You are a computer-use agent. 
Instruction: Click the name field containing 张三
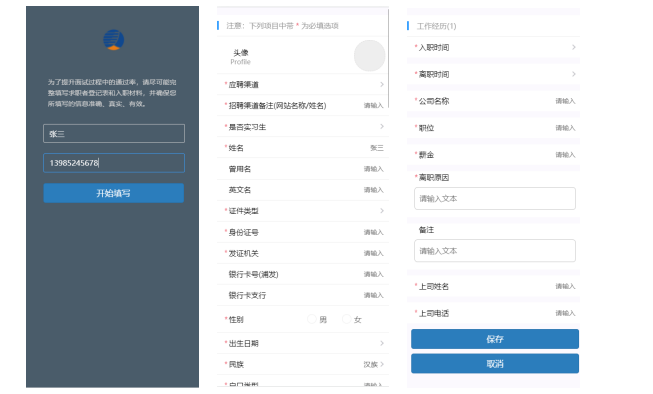click(114, 134)
